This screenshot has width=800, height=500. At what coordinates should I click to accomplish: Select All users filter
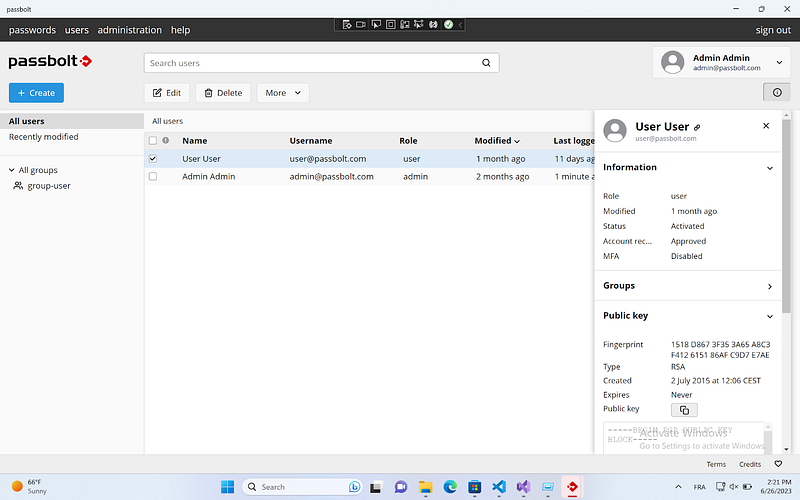coord(71,121)
